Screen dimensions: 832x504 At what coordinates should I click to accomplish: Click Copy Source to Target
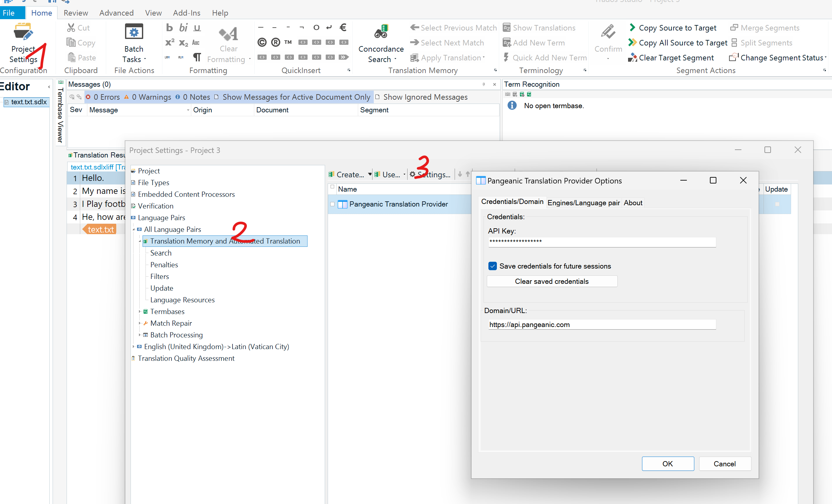tap(677, 28)
